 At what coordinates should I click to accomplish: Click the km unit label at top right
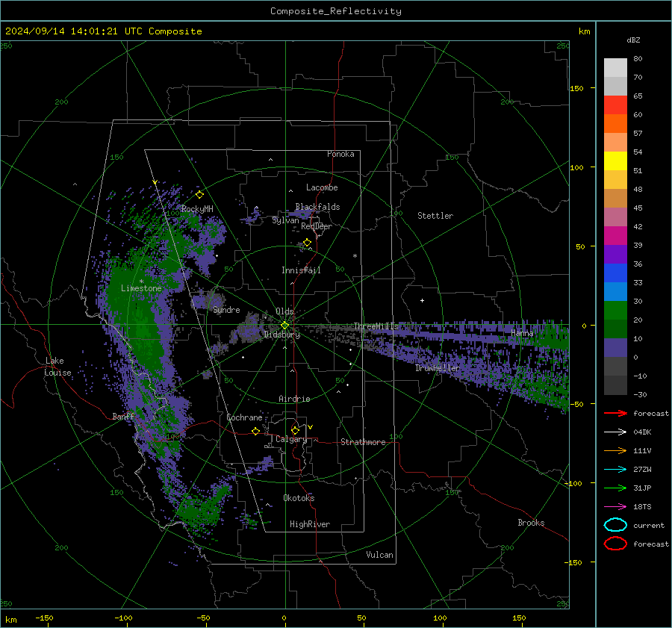(x=584, y=31)
